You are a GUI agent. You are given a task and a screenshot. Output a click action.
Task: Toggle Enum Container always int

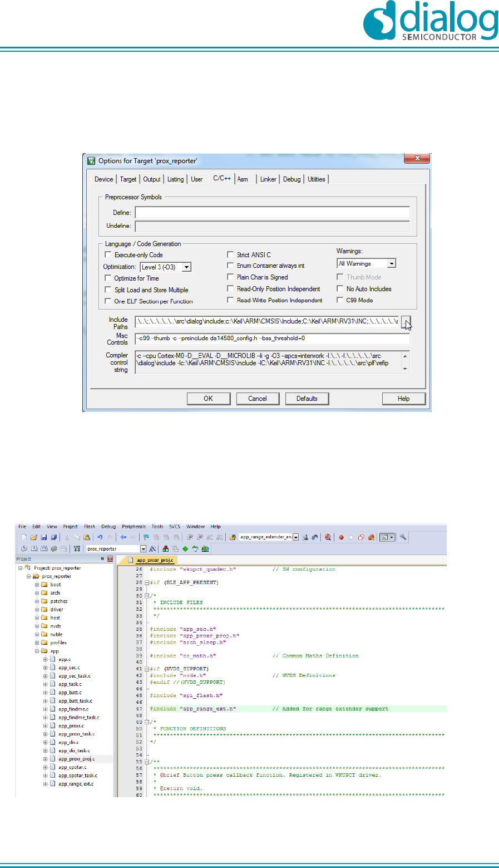(x=230, y=266)
